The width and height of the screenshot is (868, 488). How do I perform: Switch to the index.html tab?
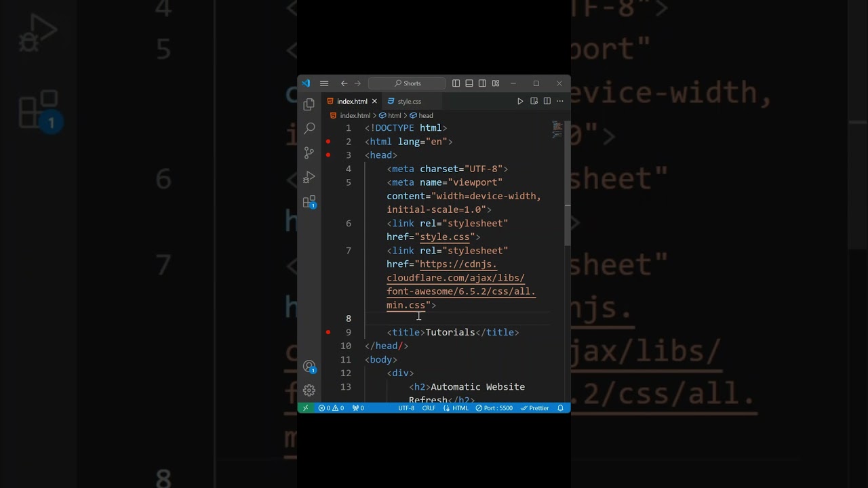pos(352,101)
